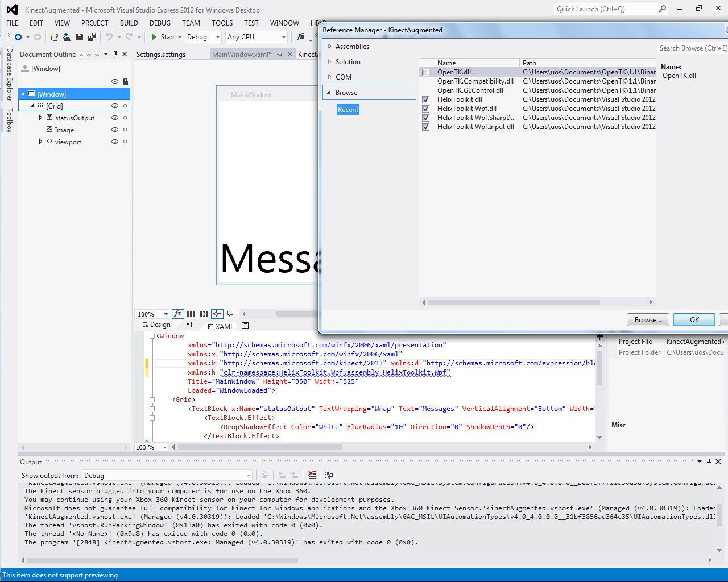Open the Toolbox side tab
This screenshot has height=582, width=728.
click(x=9, y=120)
